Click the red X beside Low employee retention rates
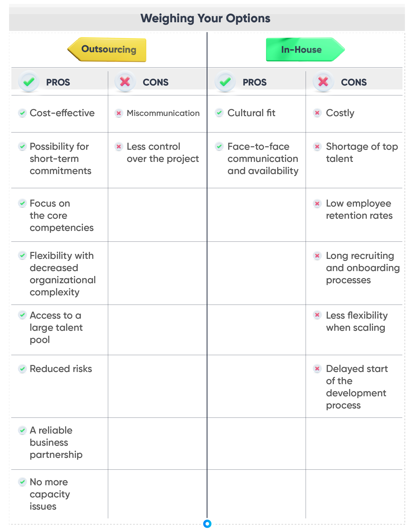Screen dimensions: 414x532 coord(317,203)
